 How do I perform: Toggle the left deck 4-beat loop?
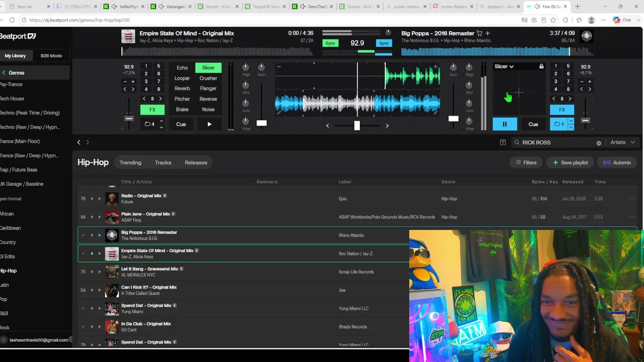click(149, 124)
